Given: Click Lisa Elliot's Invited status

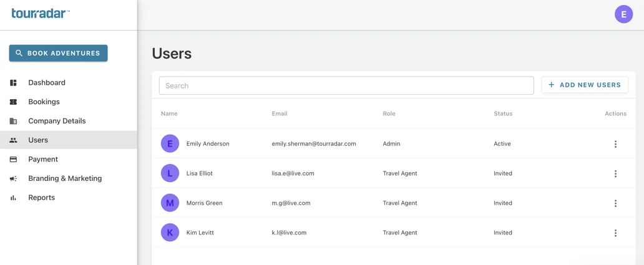Looking at the screenshot, I should (x=503, y=173).
